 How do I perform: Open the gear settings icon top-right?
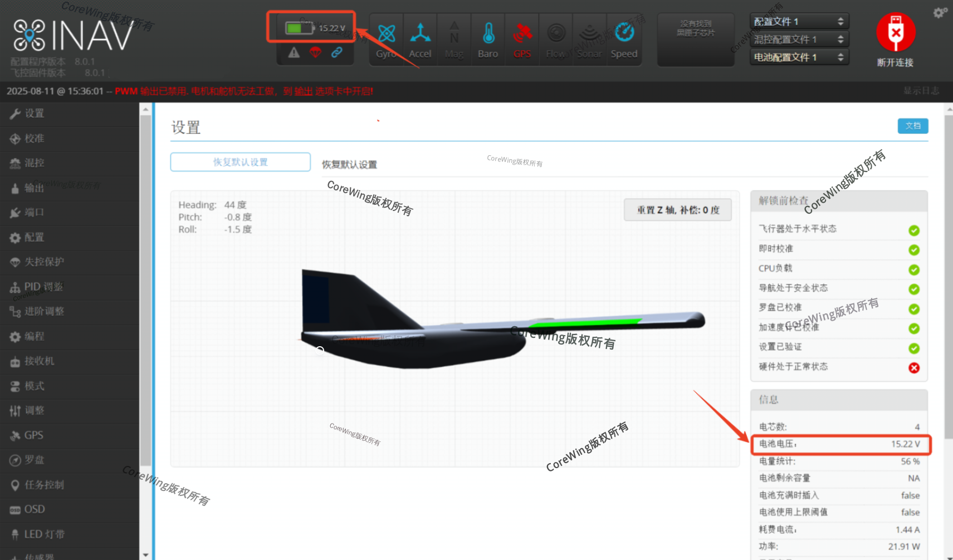[940, 12]
